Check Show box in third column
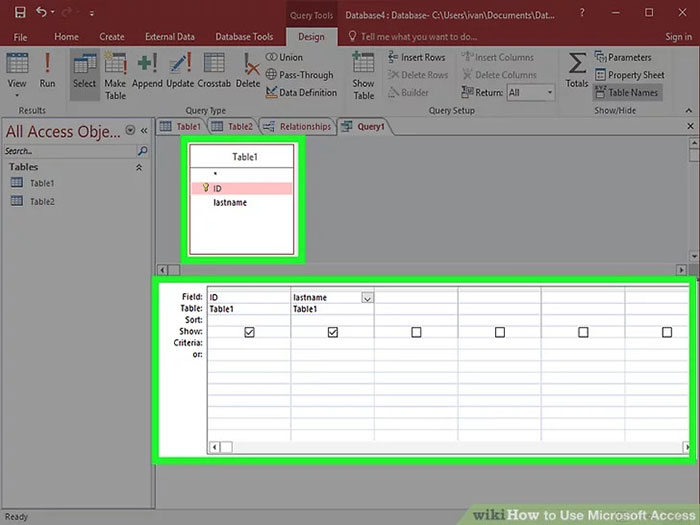 tap(416, 332)
